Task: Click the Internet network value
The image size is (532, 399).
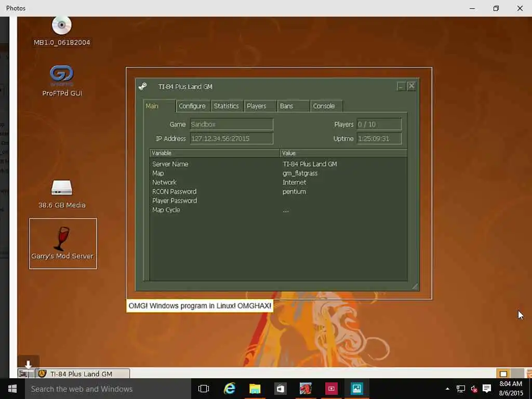Action: point(294,182)
